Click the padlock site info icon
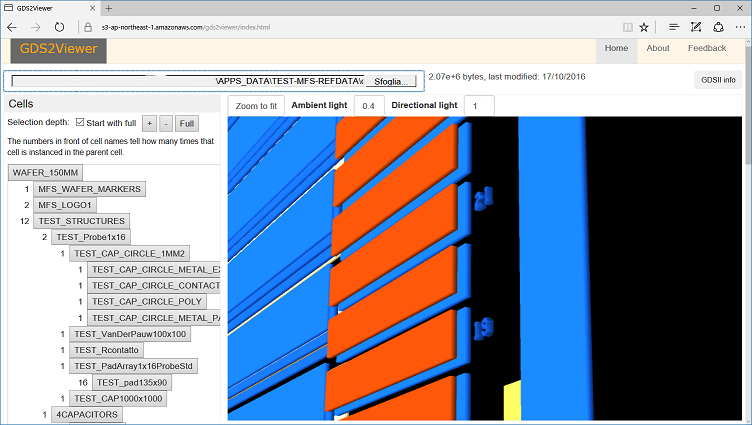The image size is (752, 425). [x=88, y=27]
